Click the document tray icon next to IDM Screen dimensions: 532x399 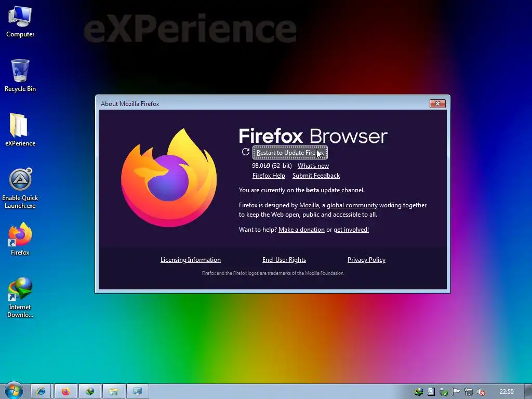[431, 392]
